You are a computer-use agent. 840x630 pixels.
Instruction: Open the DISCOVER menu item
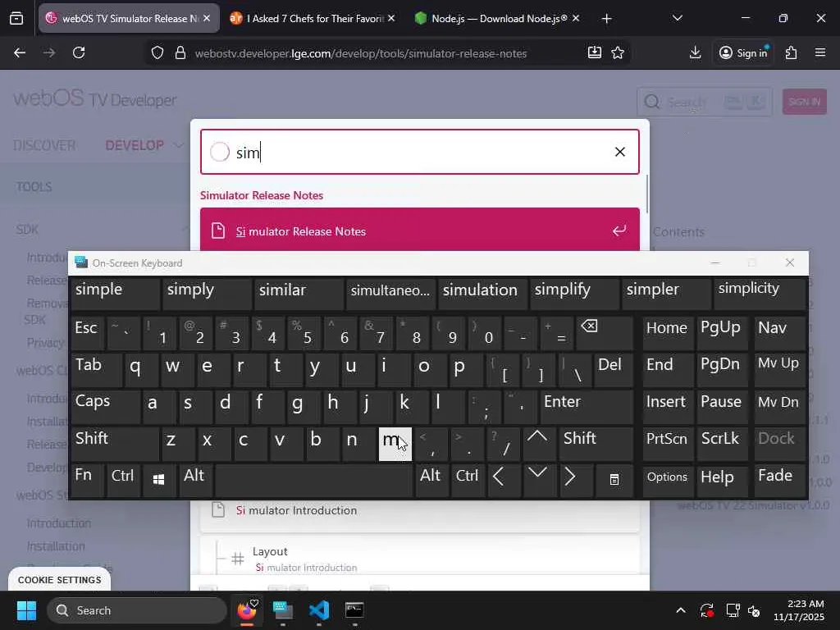click(44, 145)
